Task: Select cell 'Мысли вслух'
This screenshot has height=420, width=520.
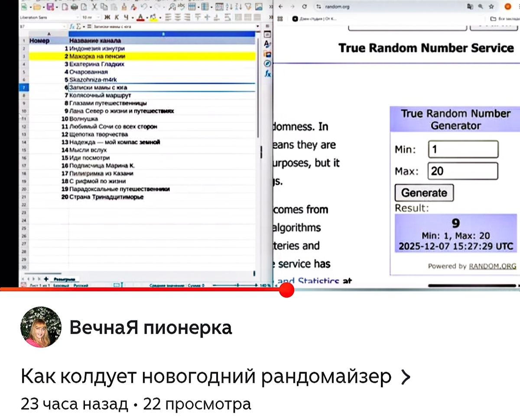Action: click(162, 150)
